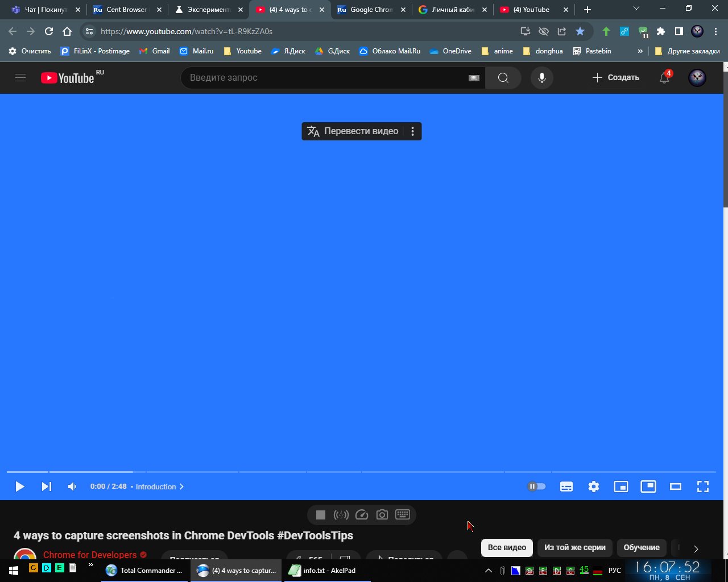Toggle the autoplay switch

(536, 487)
